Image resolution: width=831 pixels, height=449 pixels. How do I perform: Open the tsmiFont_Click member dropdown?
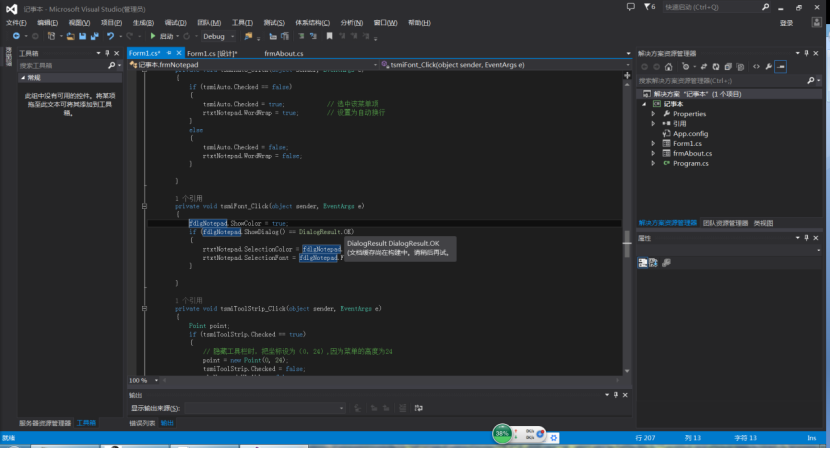pos(506,65)
